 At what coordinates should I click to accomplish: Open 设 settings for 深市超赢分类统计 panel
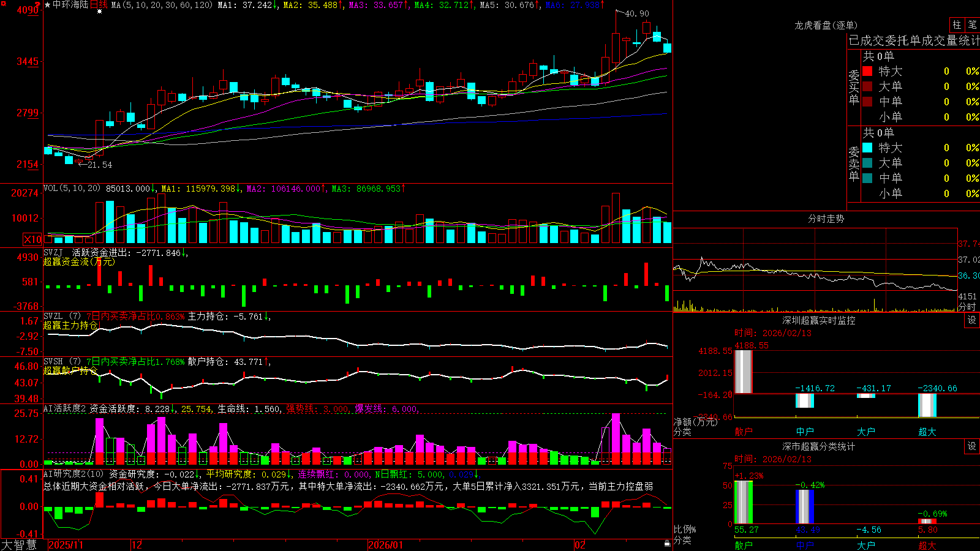[x=972, y=446]
